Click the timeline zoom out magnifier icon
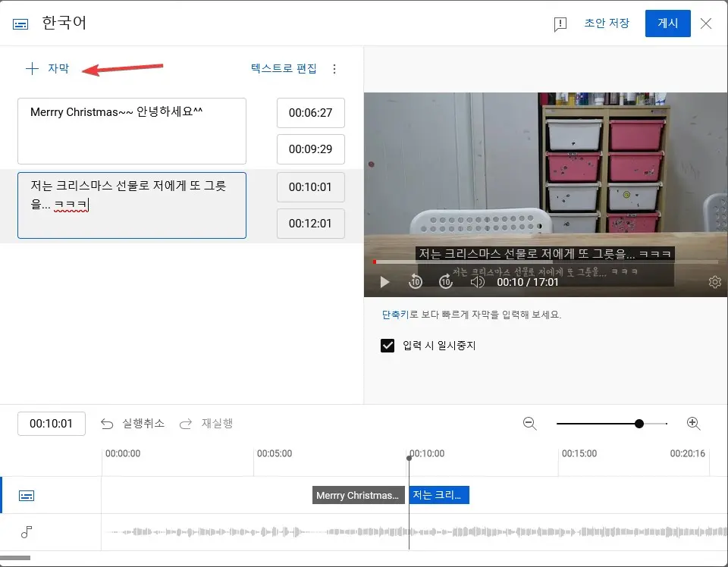 530,424
